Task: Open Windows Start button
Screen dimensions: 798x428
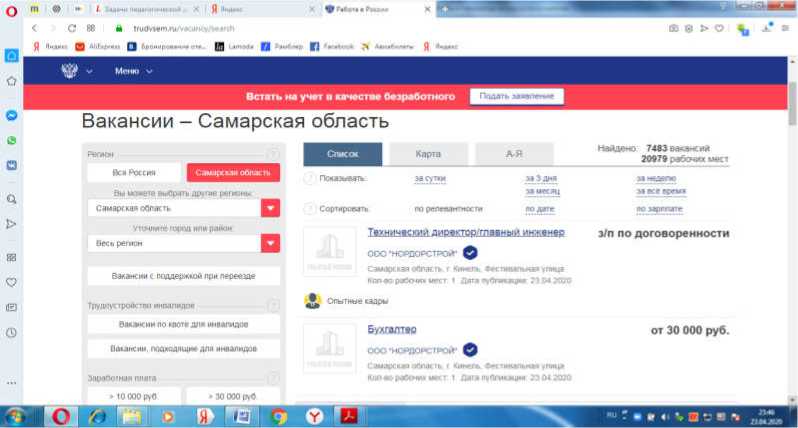Action: point(15,417)
